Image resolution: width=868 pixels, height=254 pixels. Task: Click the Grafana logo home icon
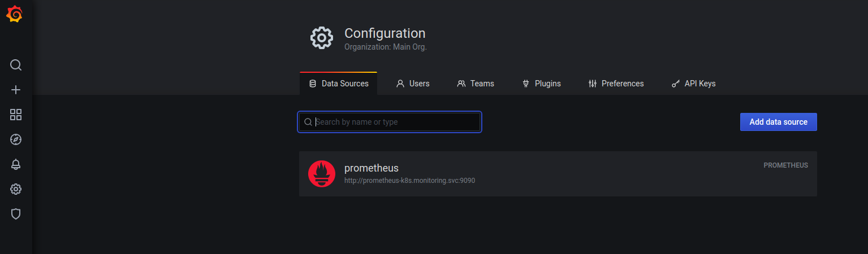point(15,14)
